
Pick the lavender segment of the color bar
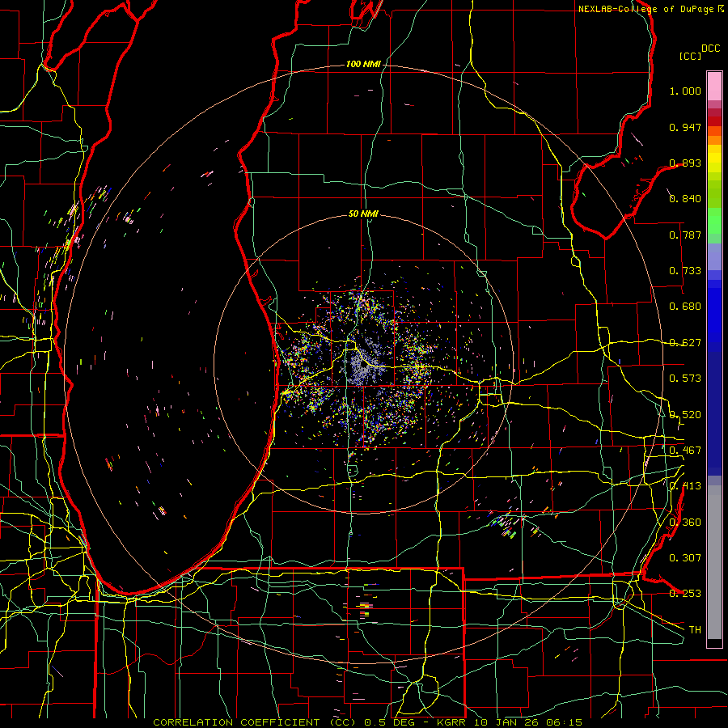tap(714, 256)
